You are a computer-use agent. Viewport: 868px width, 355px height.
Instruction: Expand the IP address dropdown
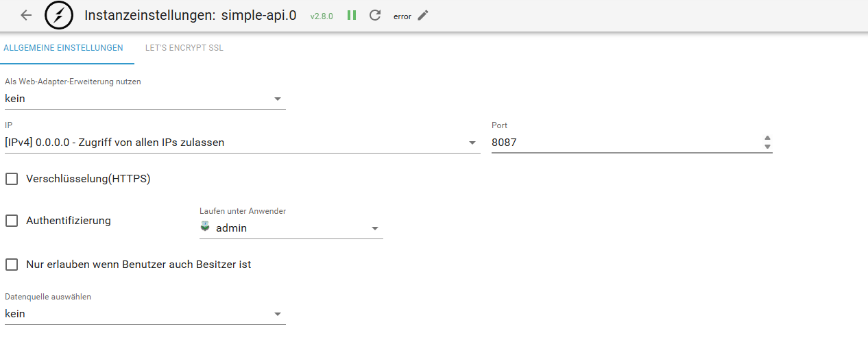(x=242, y=143)
